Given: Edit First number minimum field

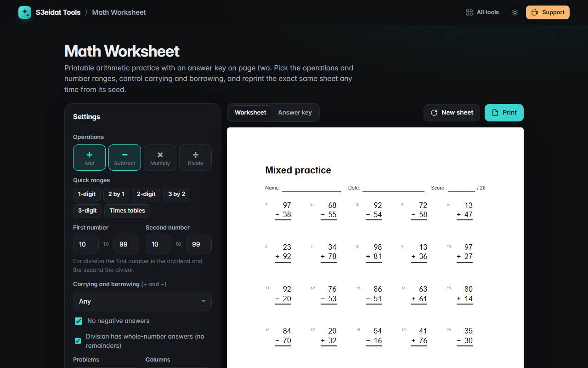Looking at the screenshot, I should (x=86, y=244).
